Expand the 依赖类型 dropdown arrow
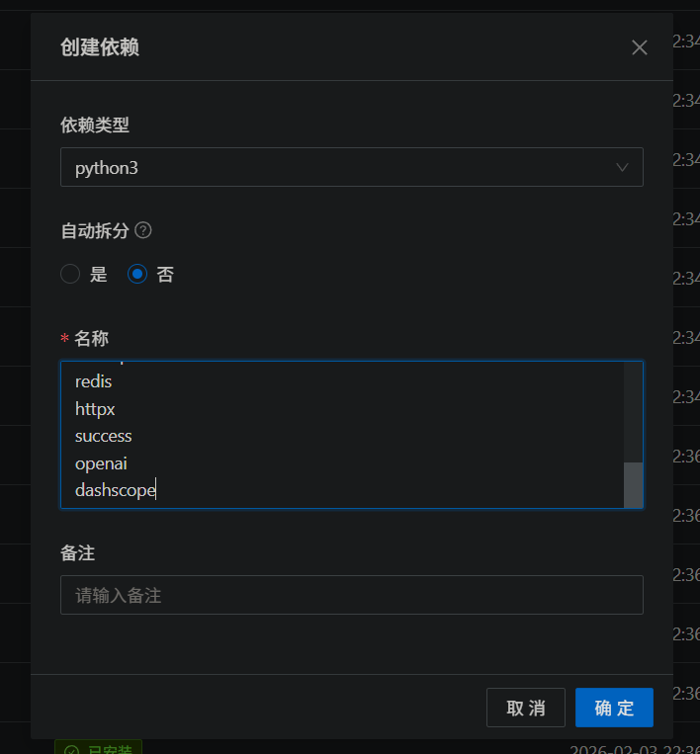The image size is (700, 754). [x=622, y=167]
